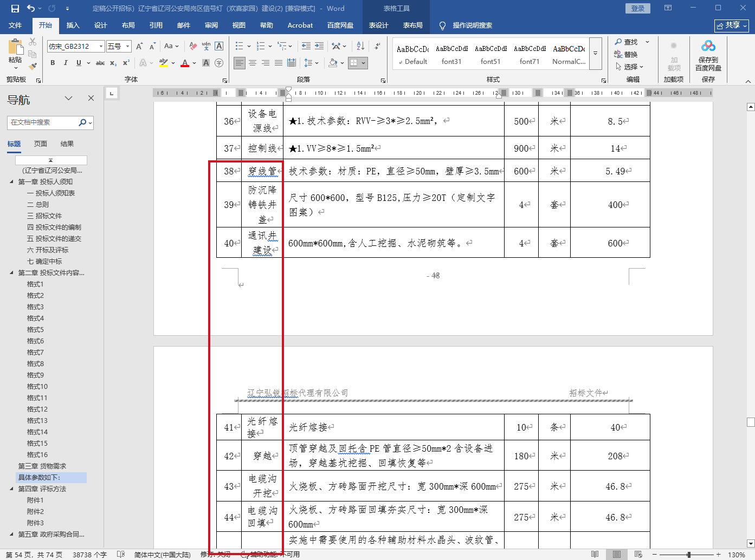Toggle underline on selected text
Screen dimensions: 755x560
point(79,63)
